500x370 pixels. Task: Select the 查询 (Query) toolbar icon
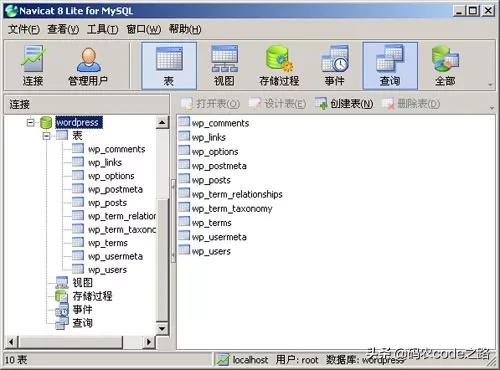coord(390,65)
